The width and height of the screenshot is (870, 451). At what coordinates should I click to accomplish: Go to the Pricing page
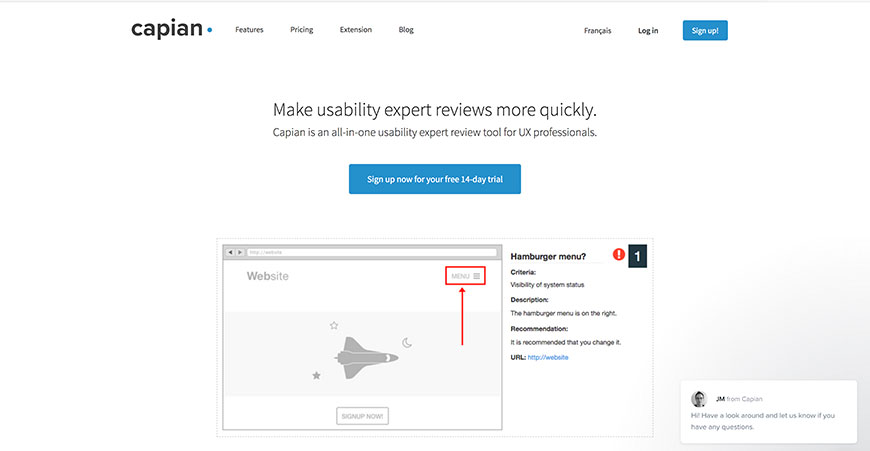[x=301, y=30]
